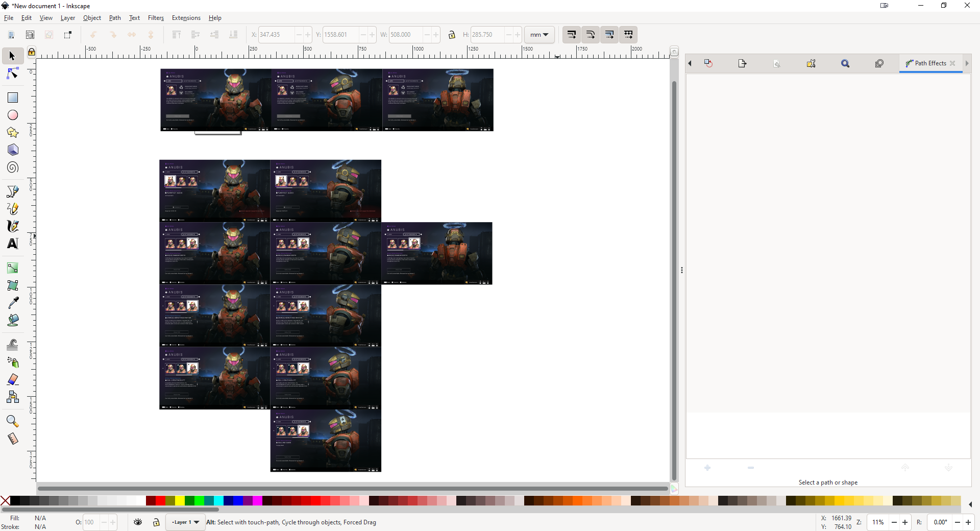Pick the red color swatch

160,501
